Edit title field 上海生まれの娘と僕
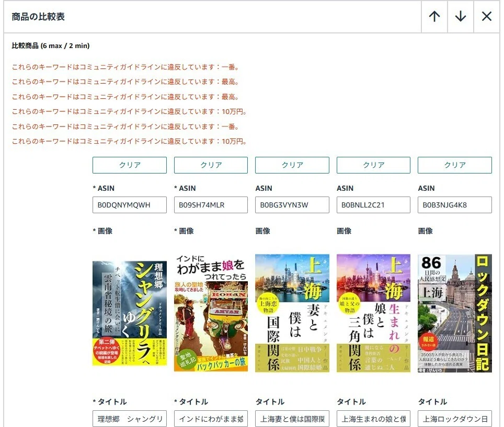504x427 pixels. 373,419
